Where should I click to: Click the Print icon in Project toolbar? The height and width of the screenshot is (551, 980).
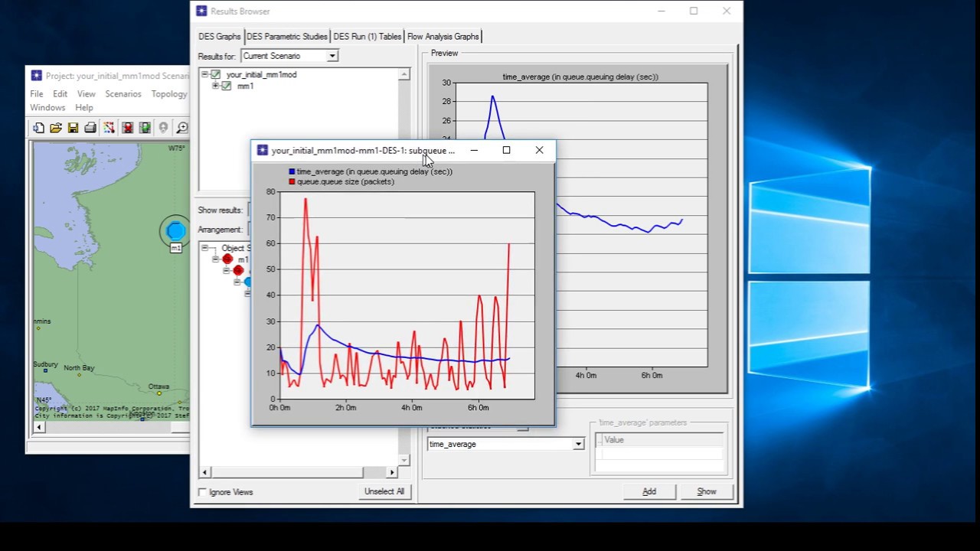click(90, 128)
